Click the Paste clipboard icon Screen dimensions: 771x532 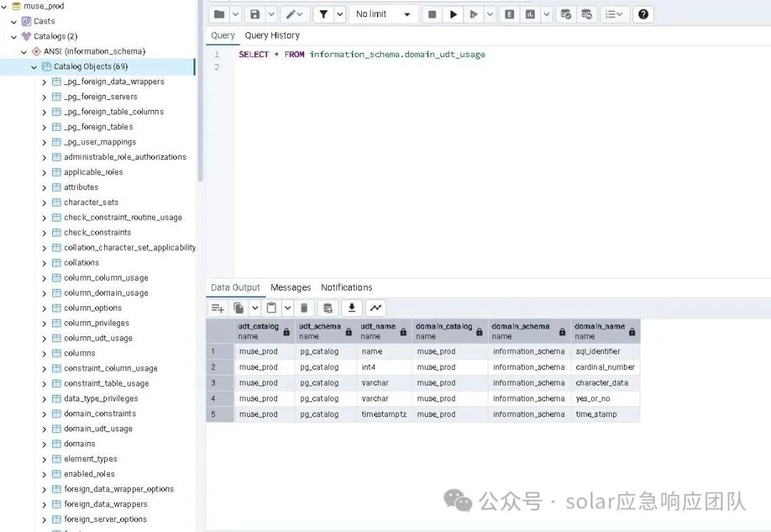click(271, 308)
